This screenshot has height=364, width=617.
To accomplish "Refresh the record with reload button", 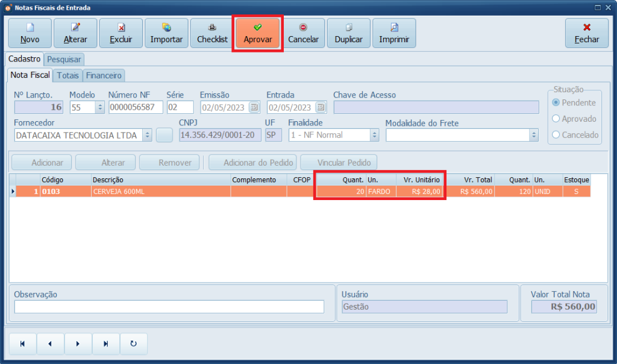I will pos(133,344).
